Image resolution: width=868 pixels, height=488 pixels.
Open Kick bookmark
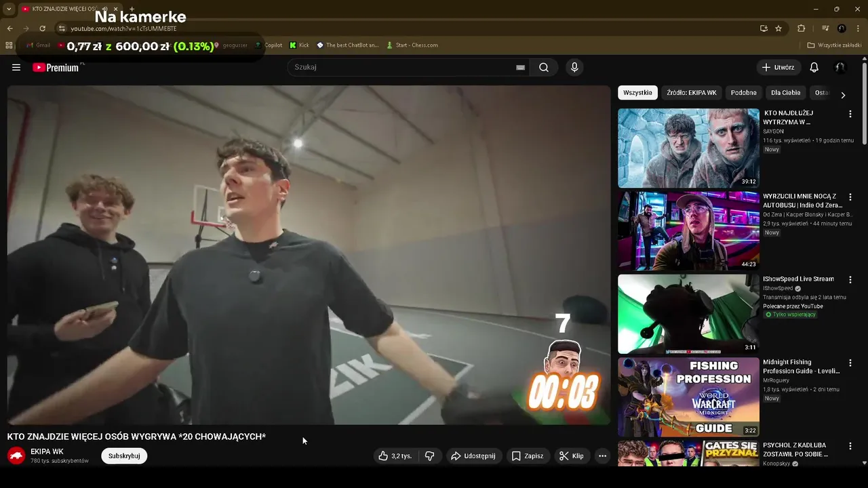[x=299, y=45]
